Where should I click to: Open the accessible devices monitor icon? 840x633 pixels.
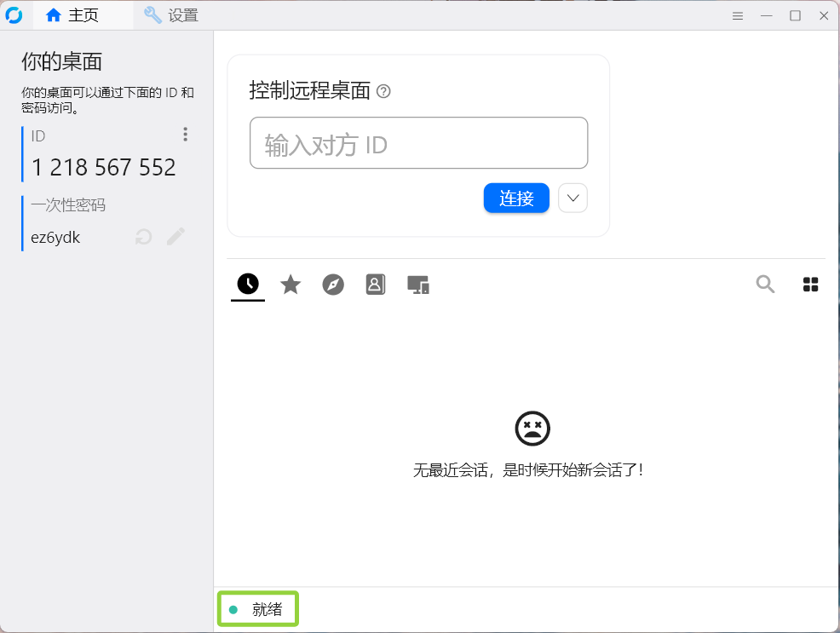click(x=417, y=285)
